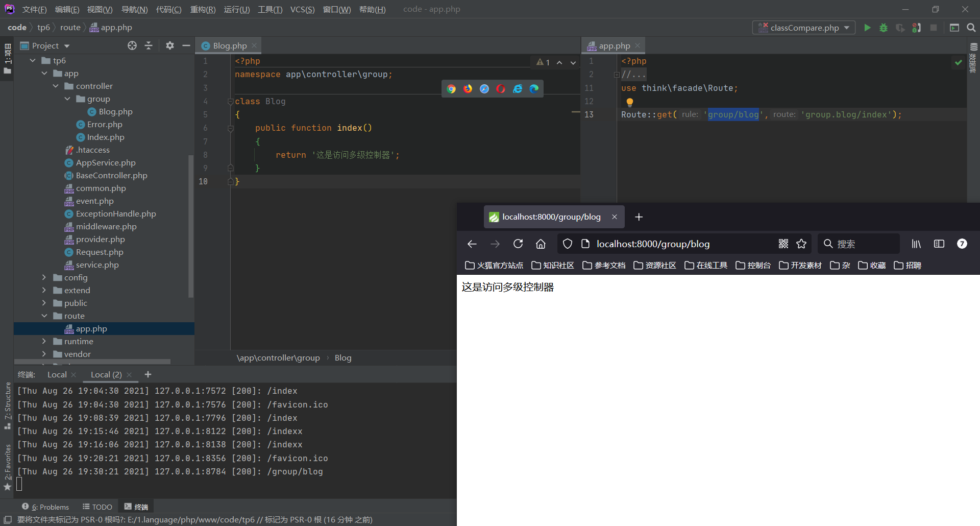Open Project panel settings gear

(170, 45)
